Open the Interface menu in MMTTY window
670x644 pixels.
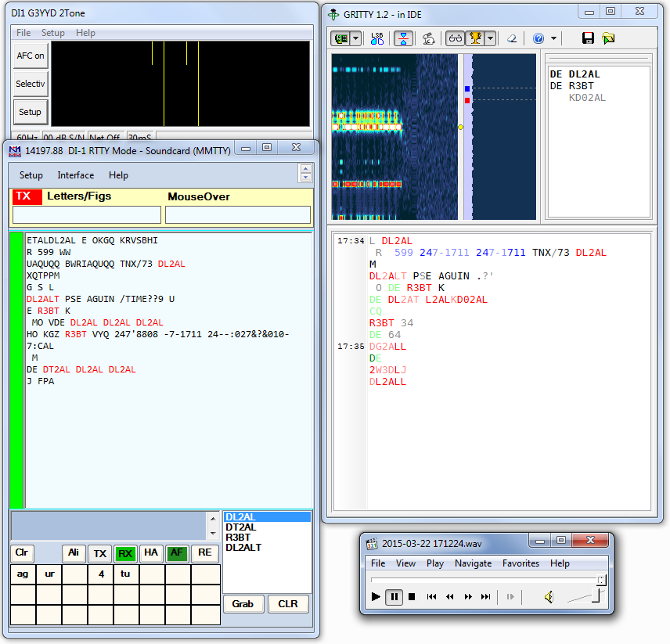[76, 175]
